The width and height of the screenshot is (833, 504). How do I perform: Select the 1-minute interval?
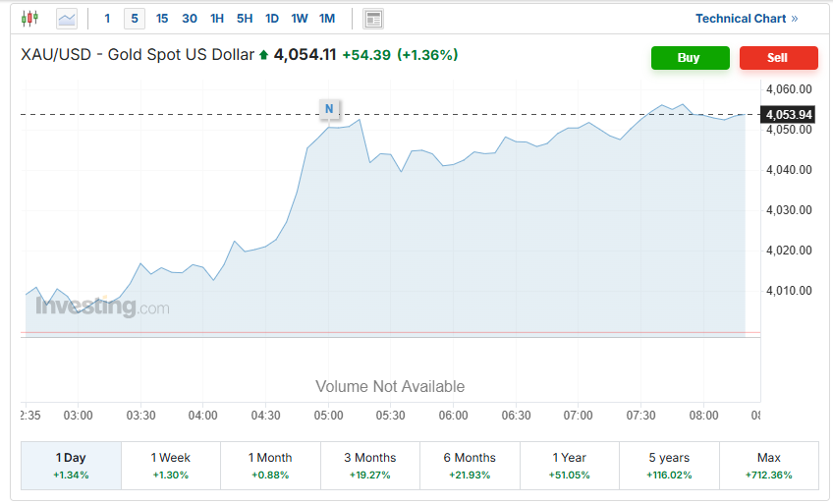107,19
